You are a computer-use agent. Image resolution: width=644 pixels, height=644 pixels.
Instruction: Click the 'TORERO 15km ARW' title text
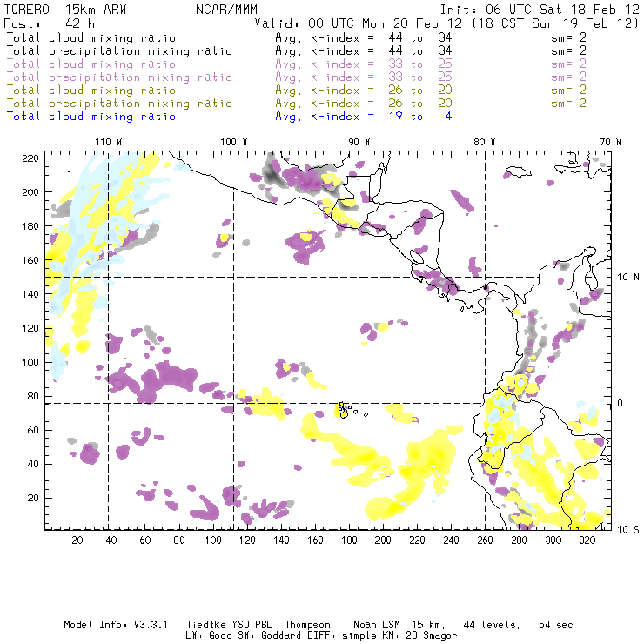coord(65,10)
